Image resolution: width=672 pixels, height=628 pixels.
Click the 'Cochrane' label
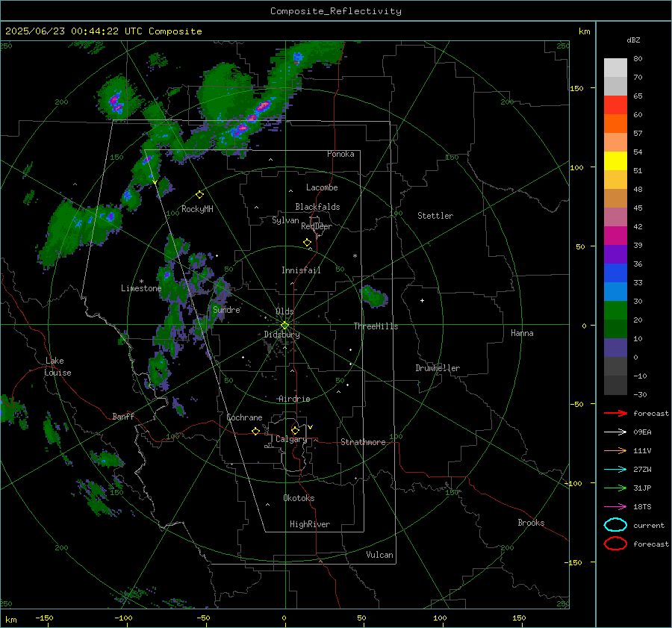pyautogui.click(x=244, y=417)
